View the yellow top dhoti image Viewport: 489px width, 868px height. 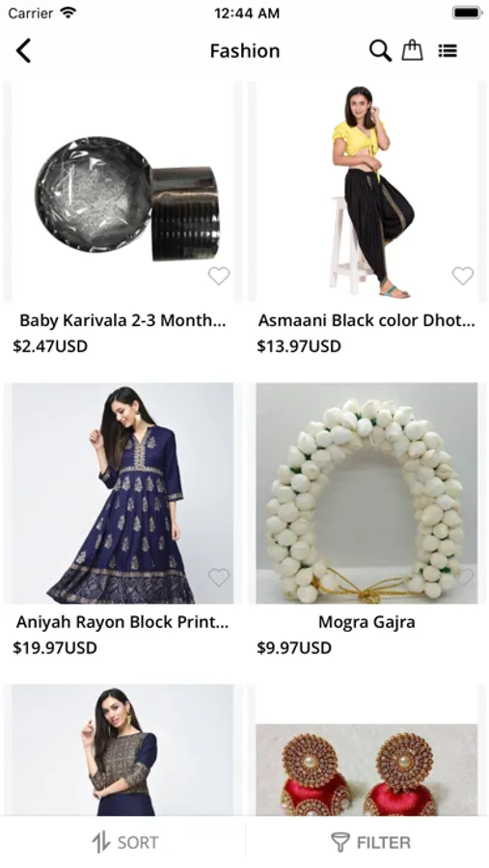[x=367, y=192]
